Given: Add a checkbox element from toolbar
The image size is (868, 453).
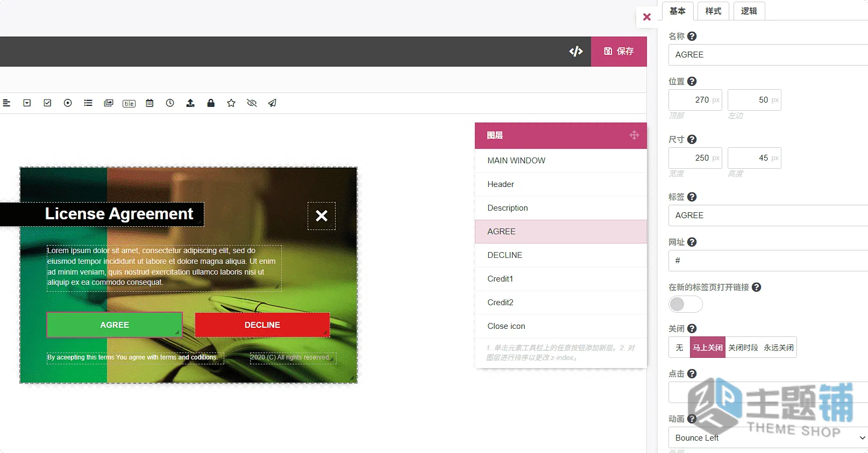Looking at the screenshot, I should click(x=47, y=103).
